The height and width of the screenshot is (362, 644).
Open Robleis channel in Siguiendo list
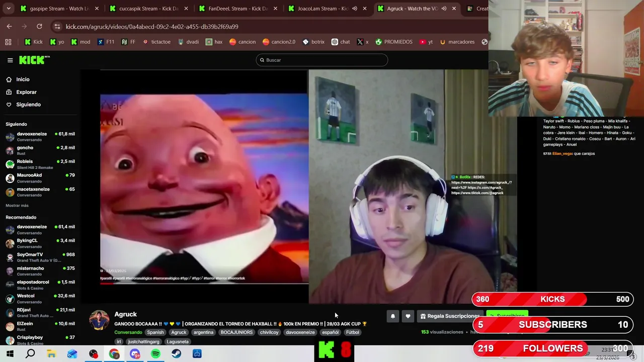tap(40, 164)
